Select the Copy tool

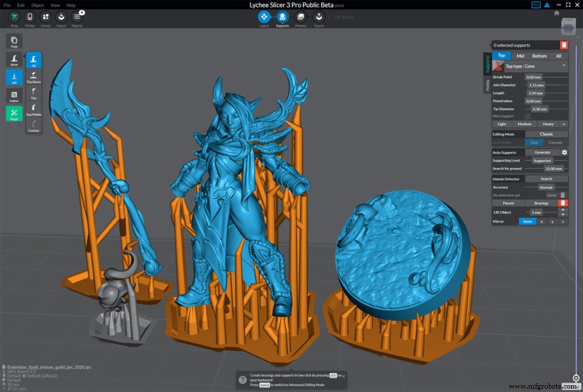[14, 42]
